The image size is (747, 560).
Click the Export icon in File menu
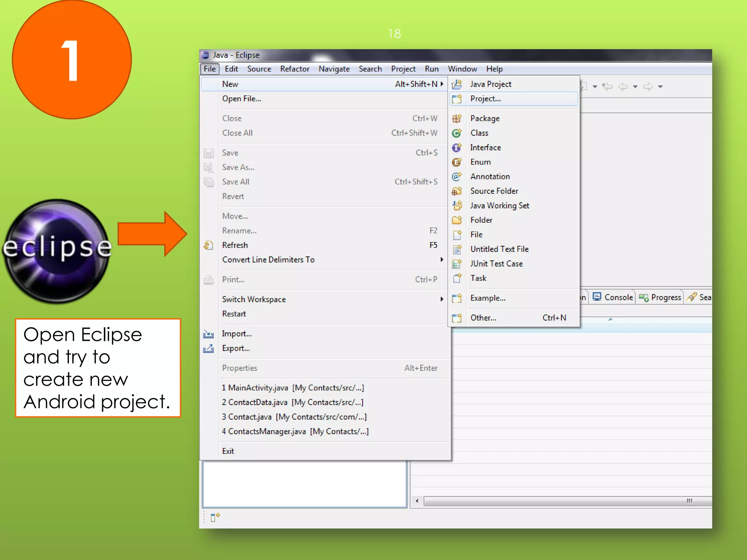(x=208, y=349)
